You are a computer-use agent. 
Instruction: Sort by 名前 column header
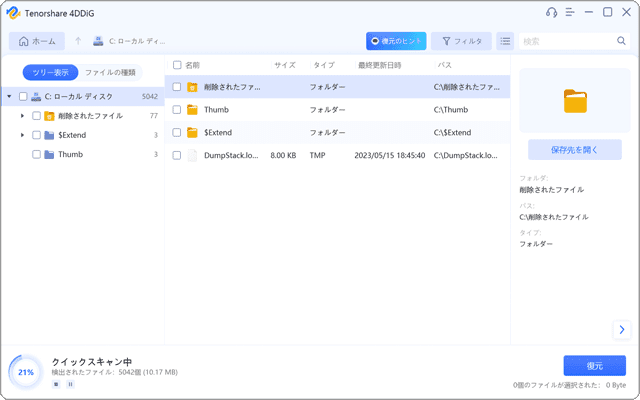(x=193, y=65)
